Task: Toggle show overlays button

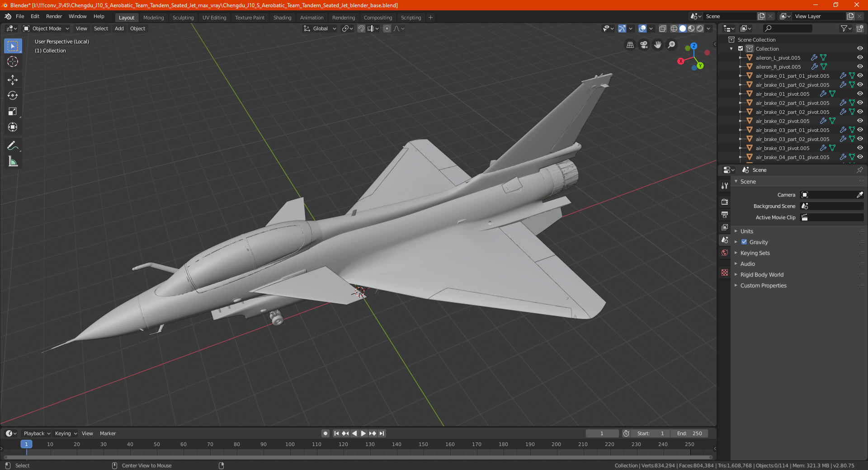Action: (x=642, y=28)
